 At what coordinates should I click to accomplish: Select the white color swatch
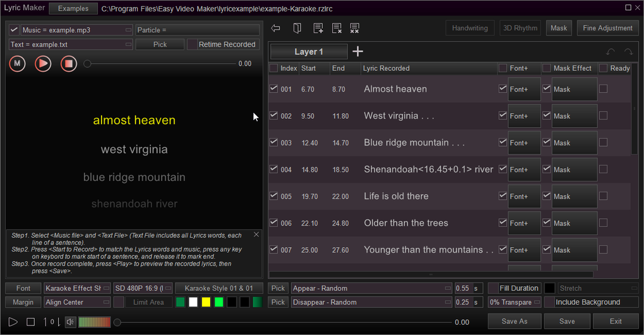tap(193, 302)
